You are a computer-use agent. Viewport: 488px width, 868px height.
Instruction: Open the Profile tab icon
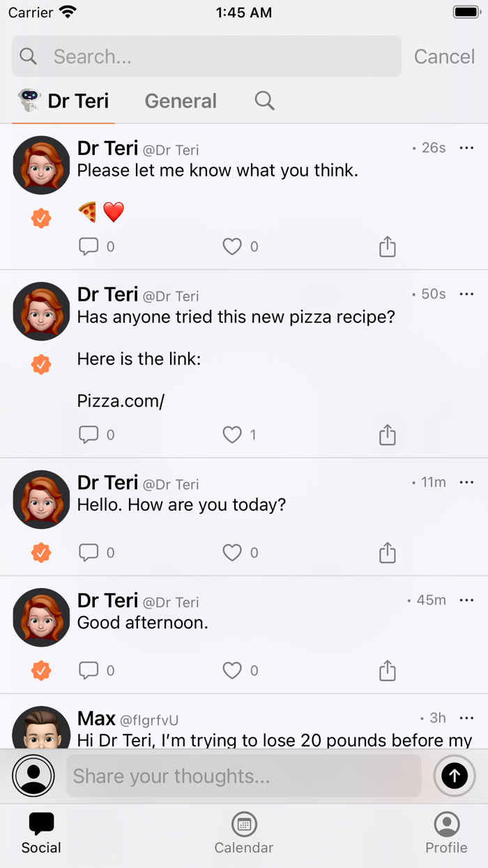[446, 824]
